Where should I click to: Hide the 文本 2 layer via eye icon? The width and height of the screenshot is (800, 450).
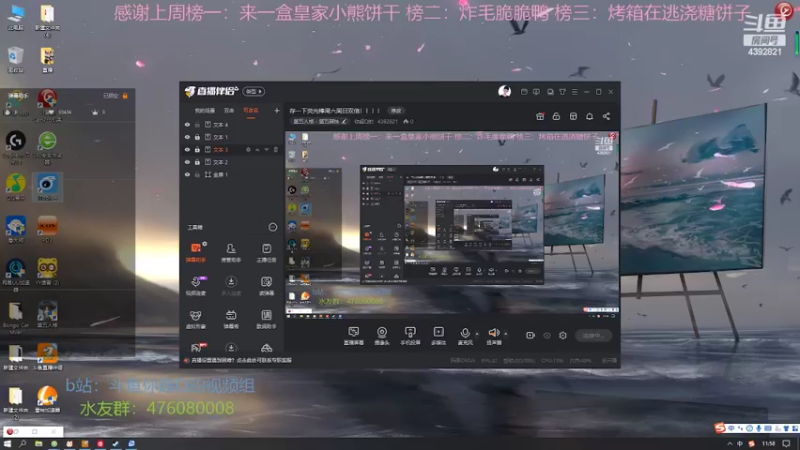coord(187,162)
